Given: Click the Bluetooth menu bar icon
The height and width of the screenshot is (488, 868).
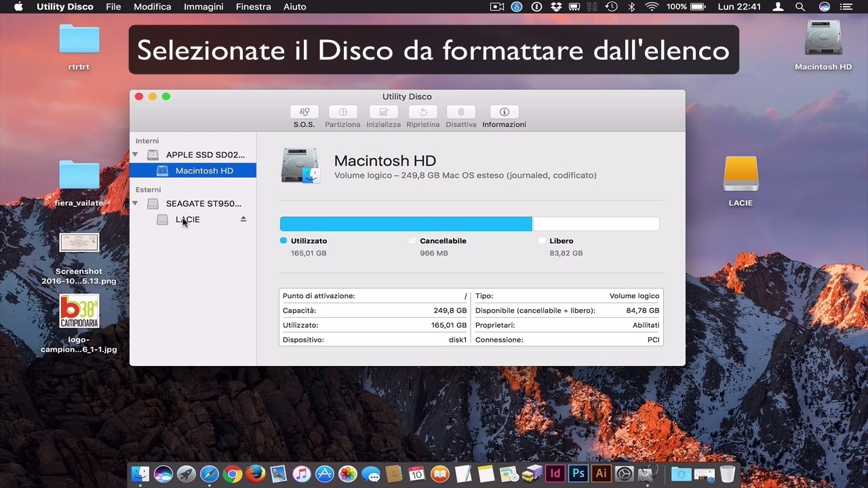Looking at the screenshot, I should (x=631, y=7).
